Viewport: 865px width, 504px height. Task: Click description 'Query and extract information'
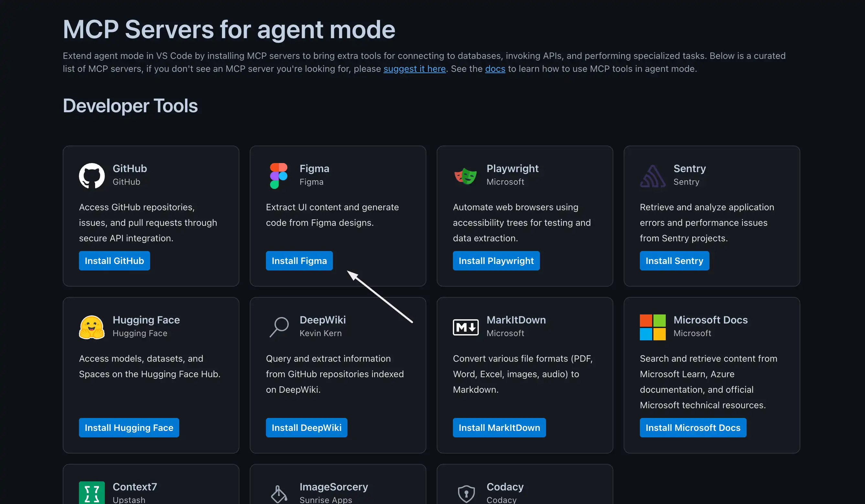335,374
